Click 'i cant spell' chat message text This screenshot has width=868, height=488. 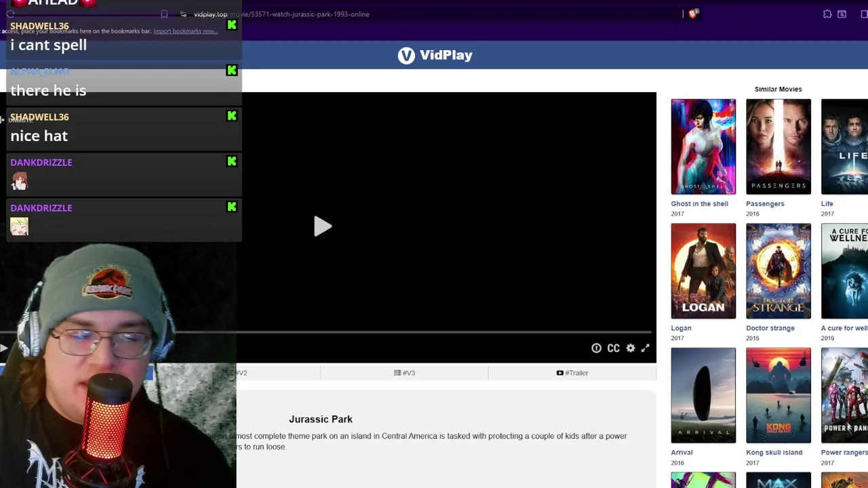coord(48,45)
